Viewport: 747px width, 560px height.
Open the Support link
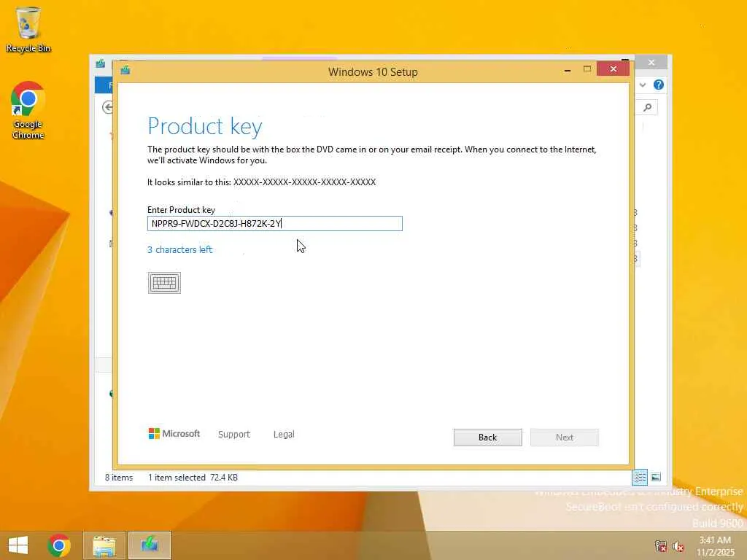tap(234, 435)
